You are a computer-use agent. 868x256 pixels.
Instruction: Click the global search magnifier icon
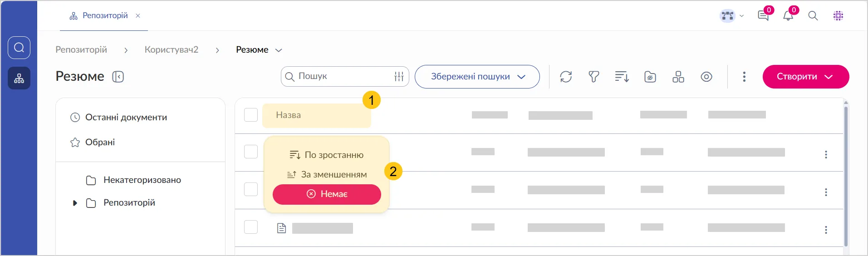(x=813, y=16)
